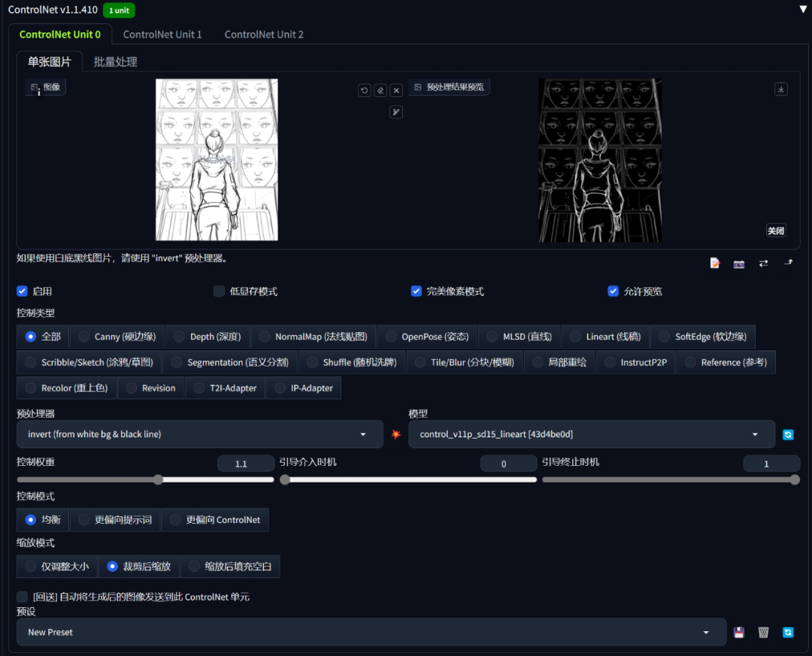This screenshot has height=656, width=812.
Task: Select Shuffle (随机洗牌) control type
Action: (x=352, y=362)
